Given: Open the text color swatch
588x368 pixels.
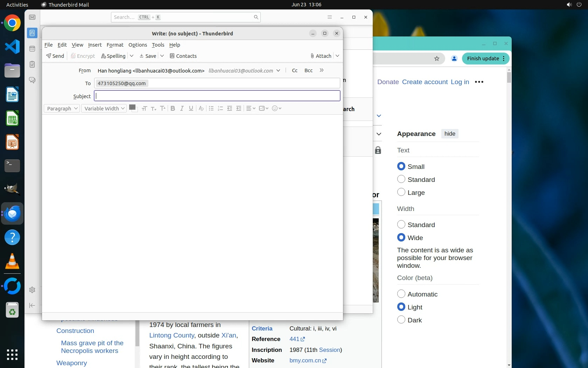Looking at the screenshot, I should pyautogui.click(x=132, y=107).
